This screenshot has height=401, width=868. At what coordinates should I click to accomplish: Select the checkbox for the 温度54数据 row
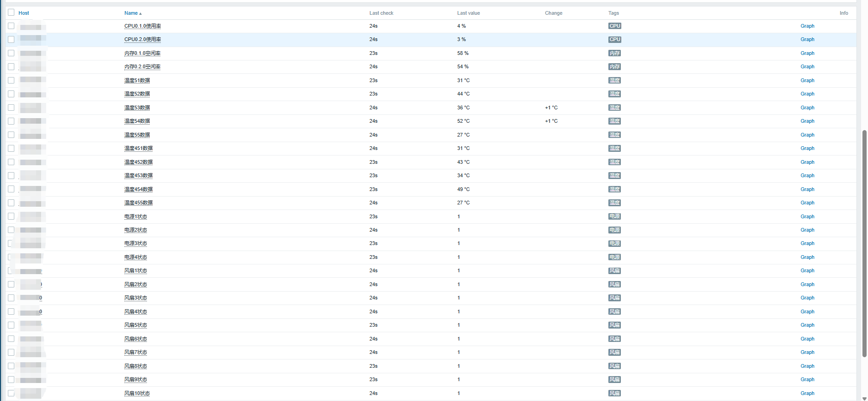(11, 121)
